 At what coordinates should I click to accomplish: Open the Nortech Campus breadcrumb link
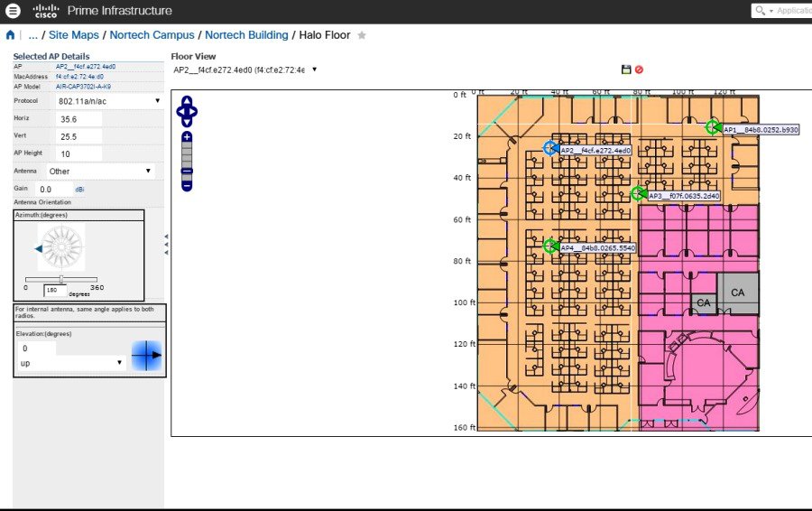click(152, 34)
